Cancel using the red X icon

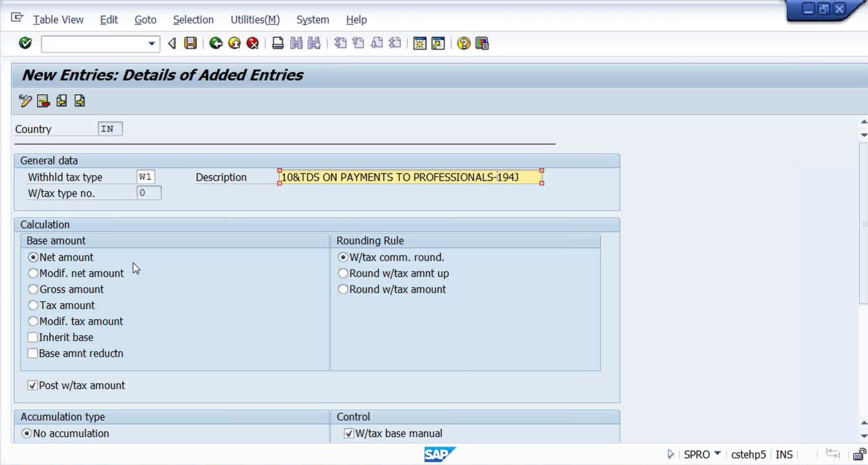click(x=253, y=43)
